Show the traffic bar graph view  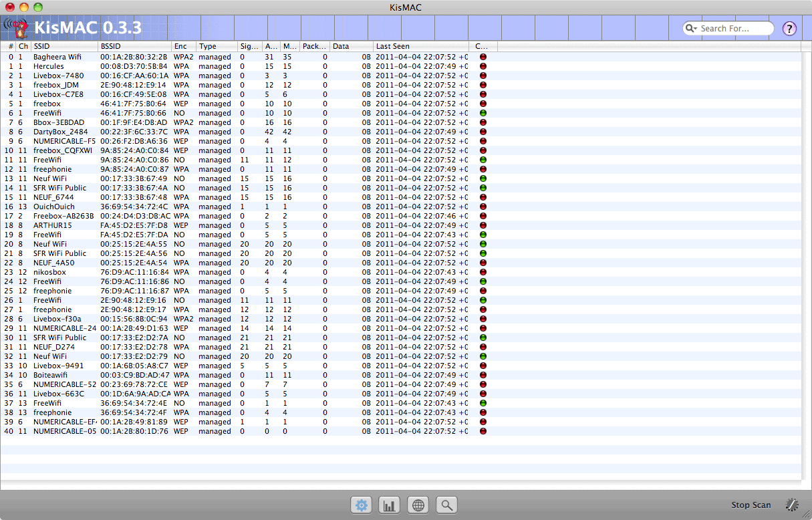tap(390, 505)
